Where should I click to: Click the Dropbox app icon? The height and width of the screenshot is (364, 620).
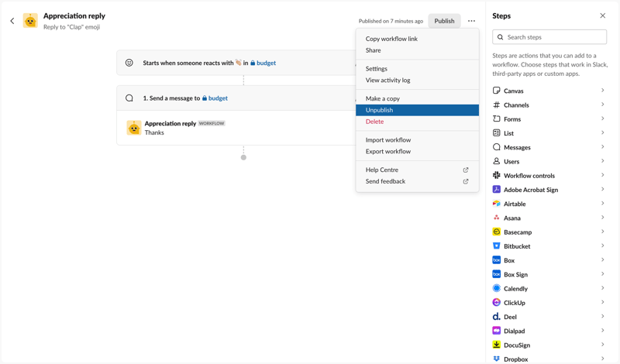(496, 359)
